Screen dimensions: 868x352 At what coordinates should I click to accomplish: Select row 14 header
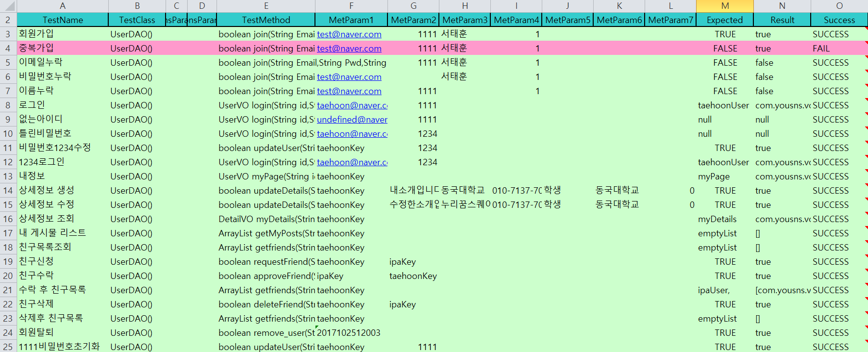point(8,190)
